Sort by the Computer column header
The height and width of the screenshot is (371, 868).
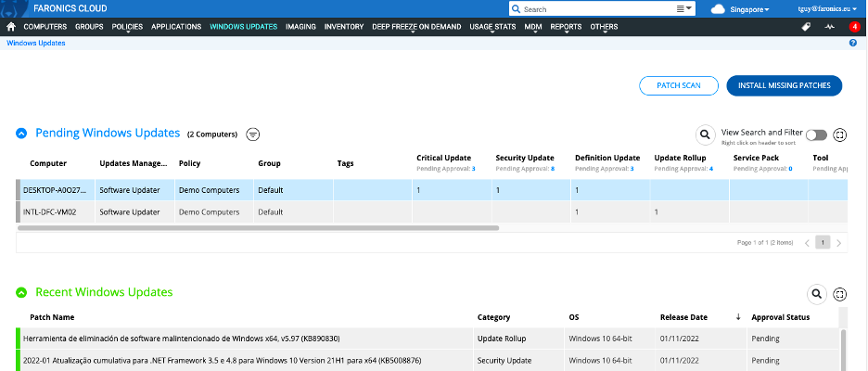click(x=48, y=163)
